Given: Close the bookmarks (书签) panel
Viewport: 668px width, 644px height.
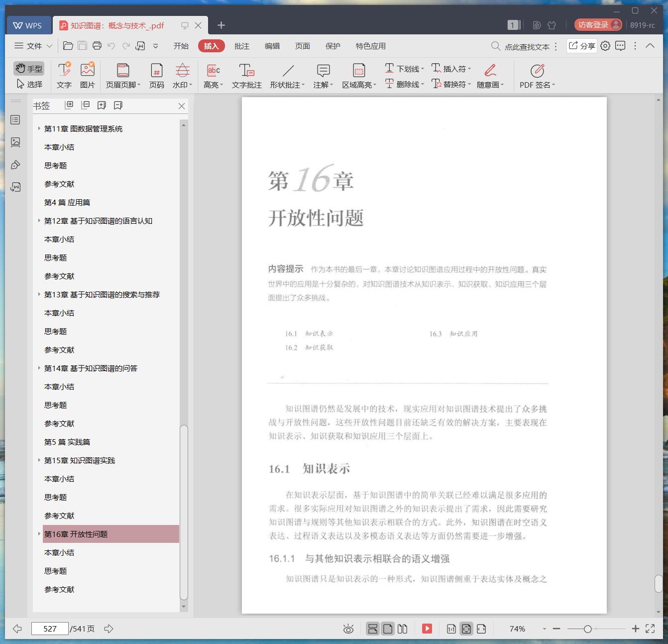Looking at the screenshot, I should point(181,106).
